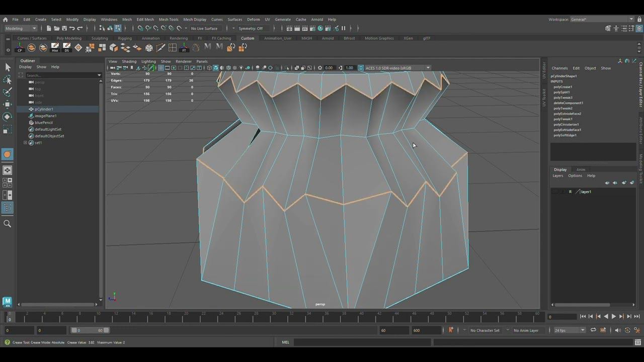Viewport: 644px width, 362px height.
Task: Activate the Lasso select tool
Action: coord(8,79)
